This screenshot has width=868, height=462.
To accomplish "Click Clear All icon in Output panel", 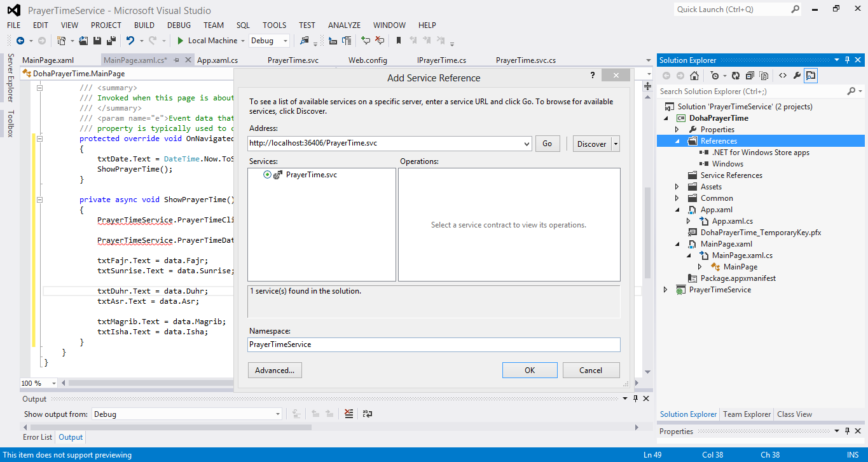I will pyautogui.click(x=348, y=414).
